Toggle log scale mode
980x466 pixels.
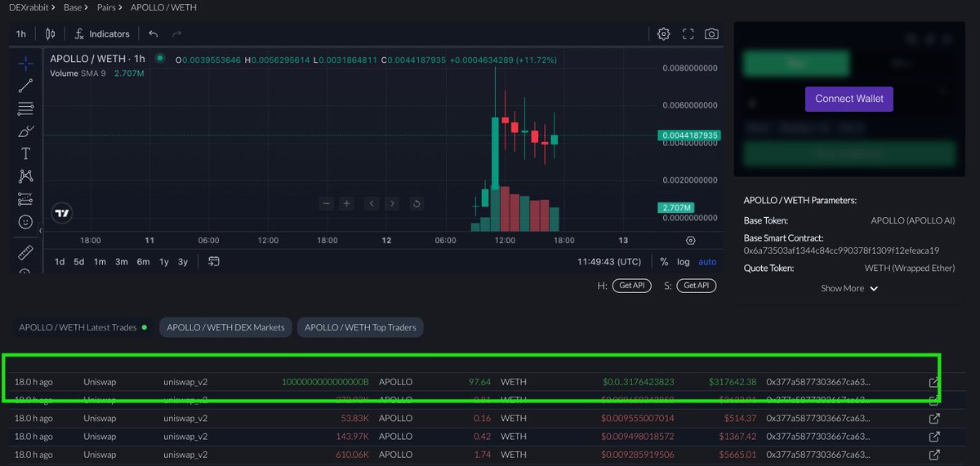point(684,262)
